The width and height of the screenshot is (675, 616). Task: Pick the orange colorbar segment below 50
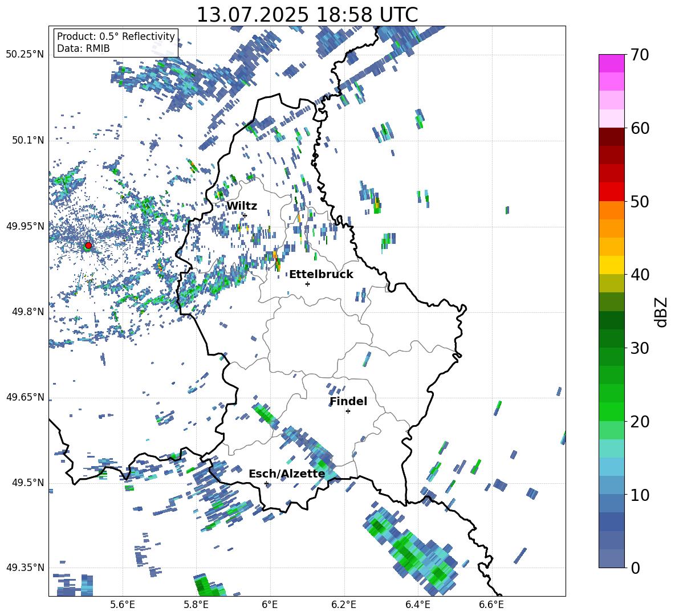(611, 210)
